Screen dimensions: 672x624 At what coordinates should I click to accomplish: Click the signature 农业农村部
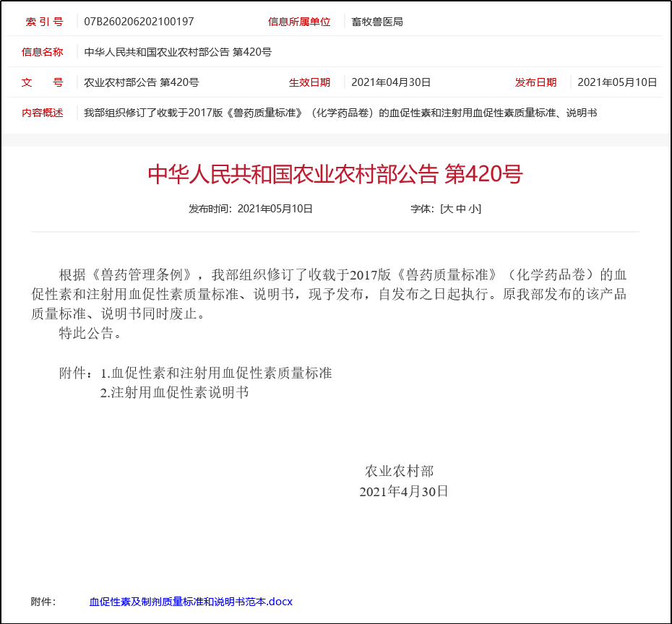(x=399, y=471)
